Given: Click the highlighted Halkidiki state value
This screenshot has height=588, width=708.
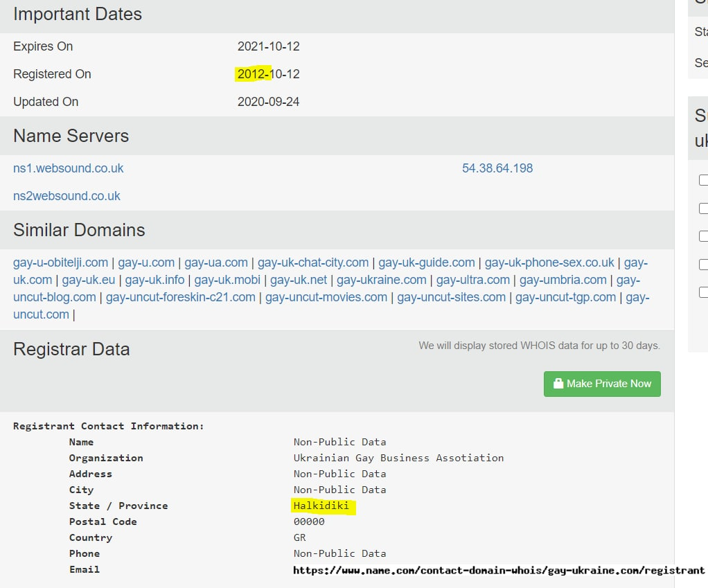Looking at the screenshot, I should coord(321,506).
